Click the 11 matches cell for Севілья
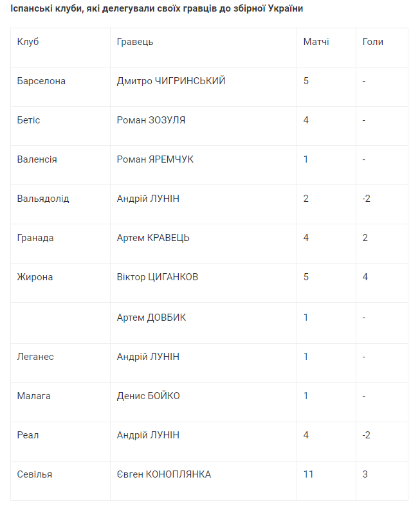This screenshot has height=511, width=420. [x=309, y=474]
